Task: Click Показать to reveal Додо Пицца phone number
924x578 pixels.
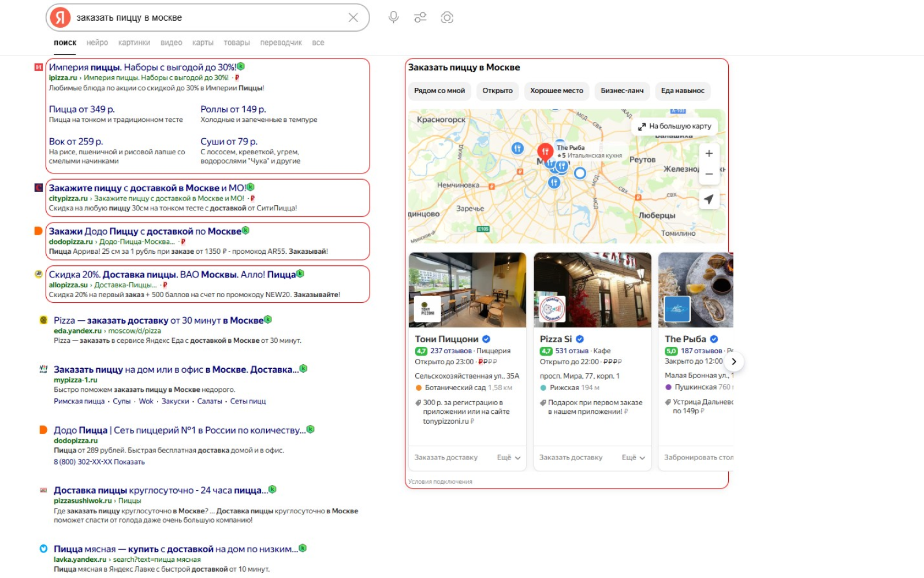Action: [130, 461]
